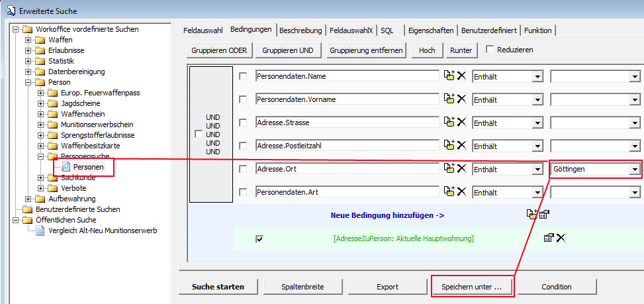Expand the Waffen folder in tree
Screen dimensions: 644x304
tap(28, 40)
